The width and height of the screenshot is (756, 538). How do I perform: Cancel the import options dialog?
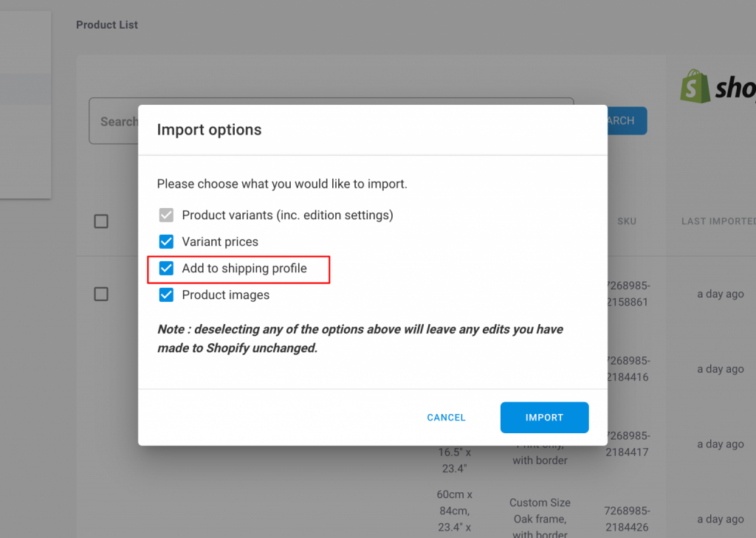(x=446, y=418)
